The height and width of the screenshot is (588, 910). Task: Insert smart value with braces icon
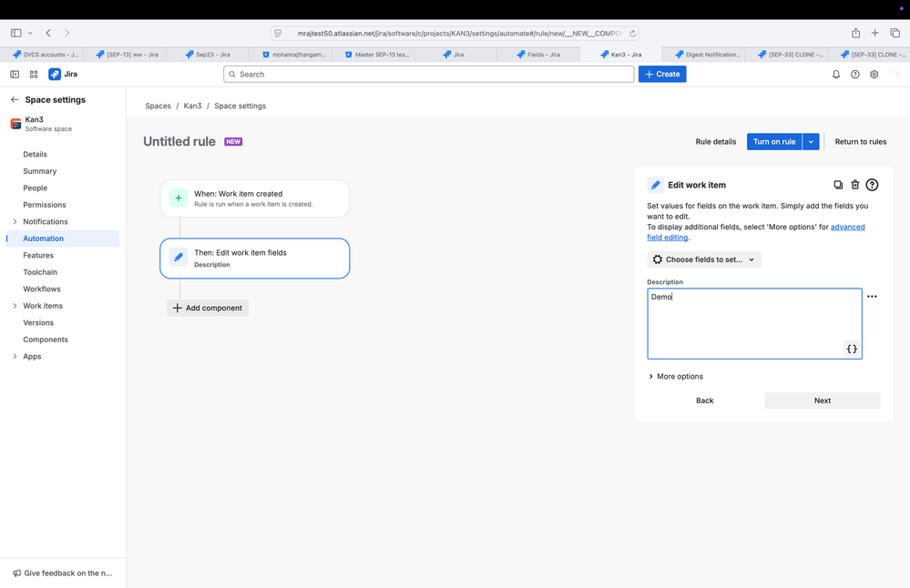[852, 350]
